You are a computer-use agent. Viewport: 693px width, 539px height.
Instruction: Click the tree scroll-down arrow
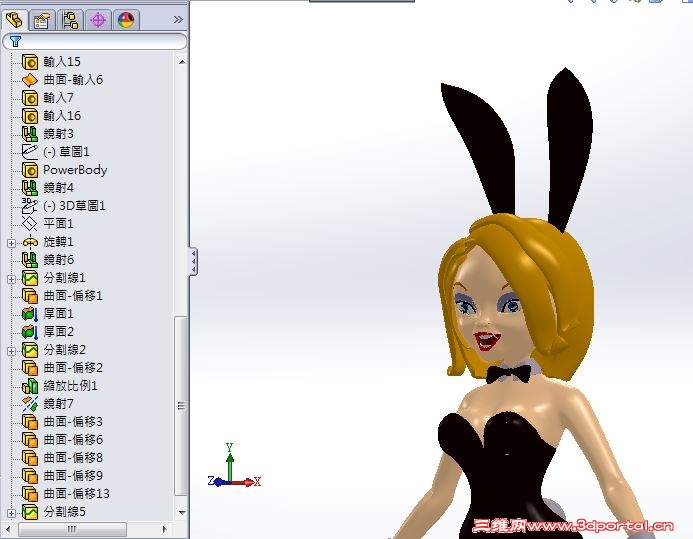click(x=182, y=512)
